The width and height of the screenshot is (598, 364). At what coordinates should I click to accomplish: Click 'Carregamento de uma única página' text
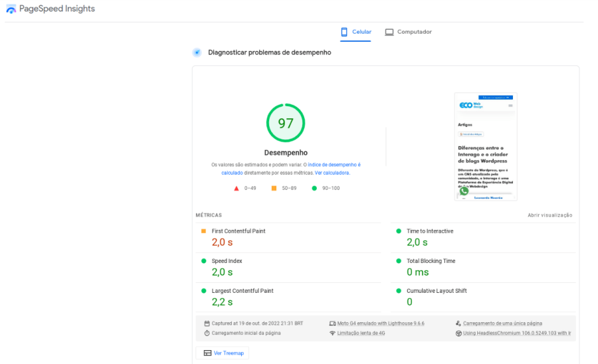(502, 323)
